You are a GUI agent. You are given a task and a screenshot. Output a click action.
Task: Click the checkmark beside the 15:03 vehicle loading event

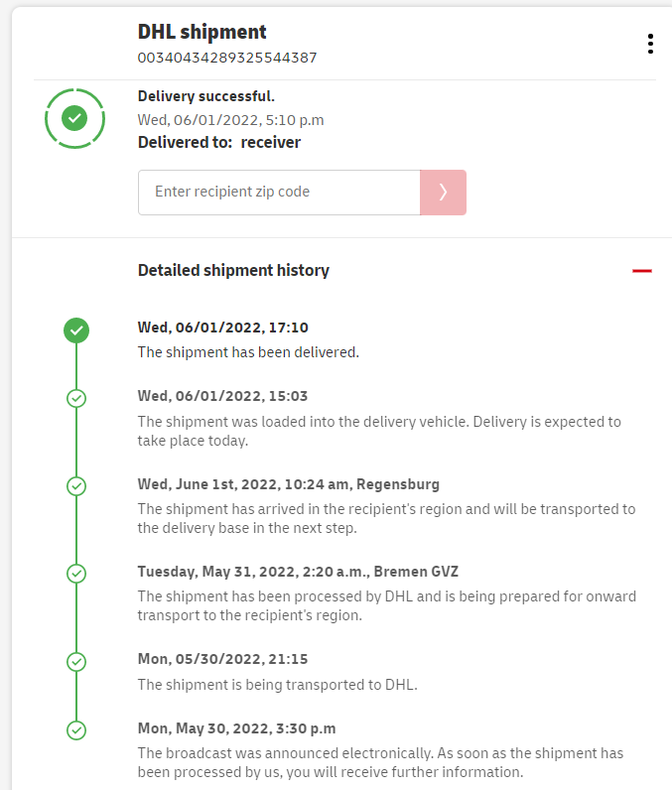76,398
